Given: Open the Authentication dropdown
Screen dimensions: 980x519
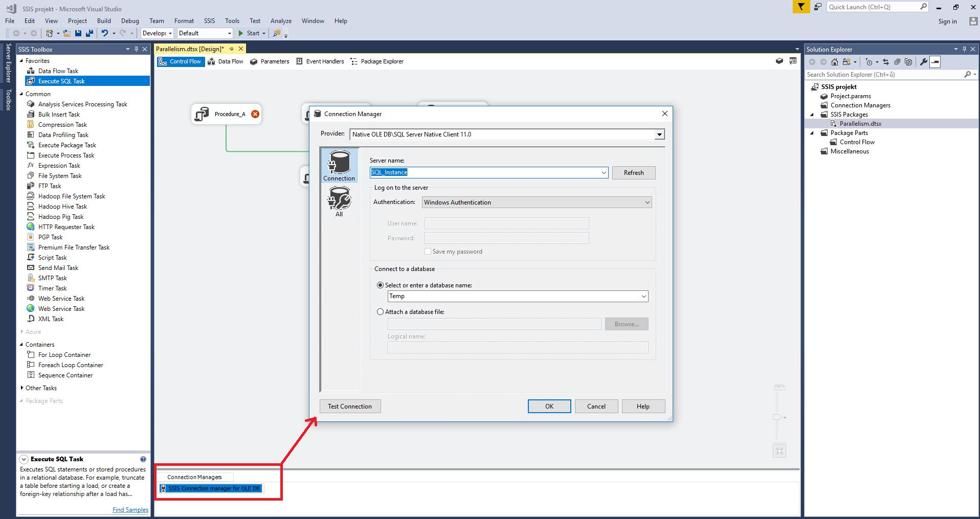Looking at the screenshot, I should pos(647,202).
